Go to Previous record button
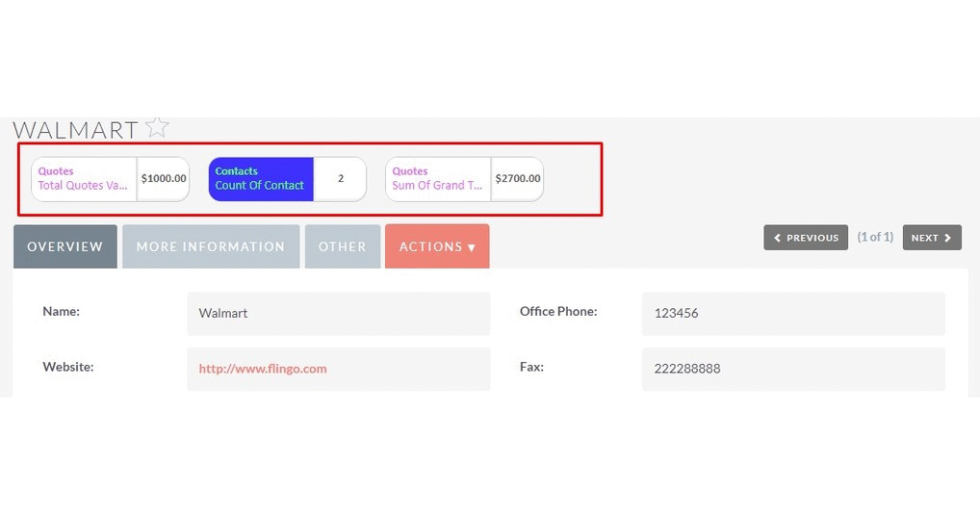This screenshot has height=514, width=980. (806, 238)
